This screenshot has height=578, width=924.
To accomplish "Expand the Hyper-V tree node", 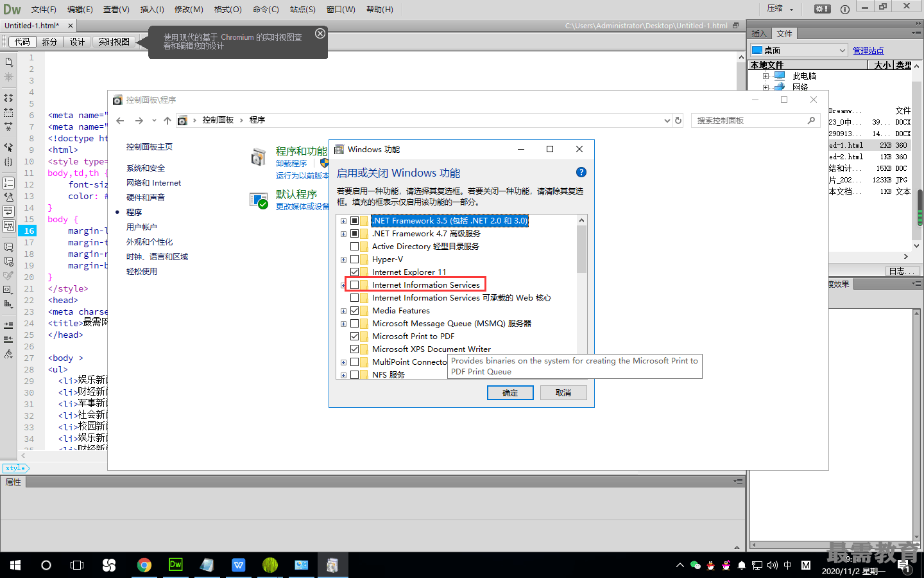I will click(343, 259).
